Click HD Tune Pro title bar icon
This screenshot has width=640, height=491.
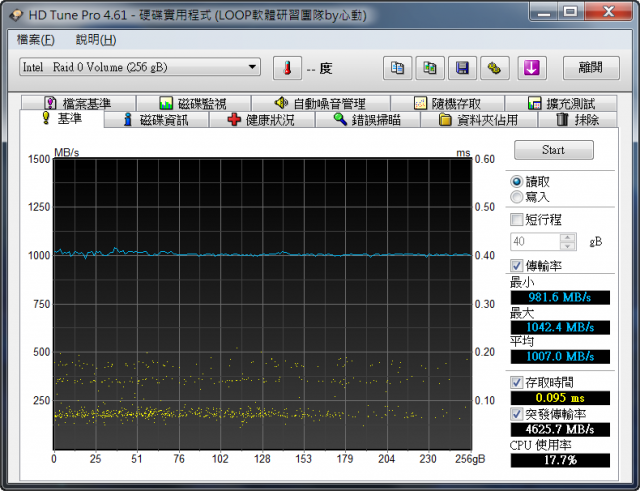coord(16,16)
